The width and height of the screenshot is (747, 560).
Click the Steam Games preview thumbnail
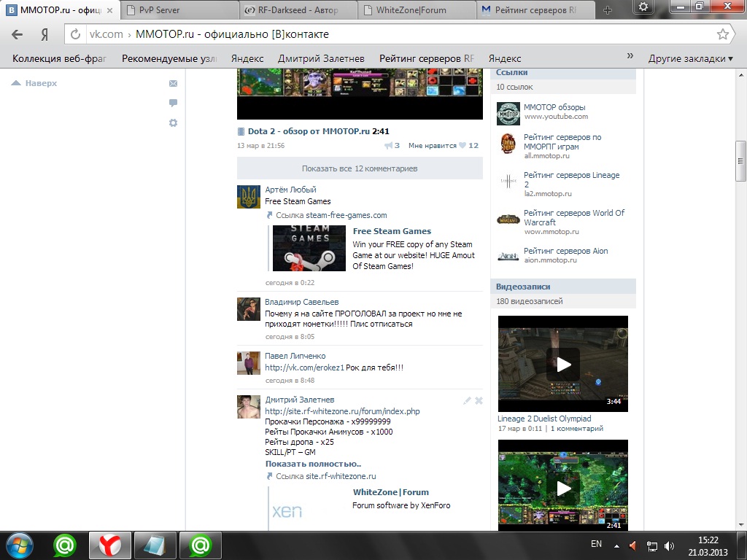click(309, 248)
